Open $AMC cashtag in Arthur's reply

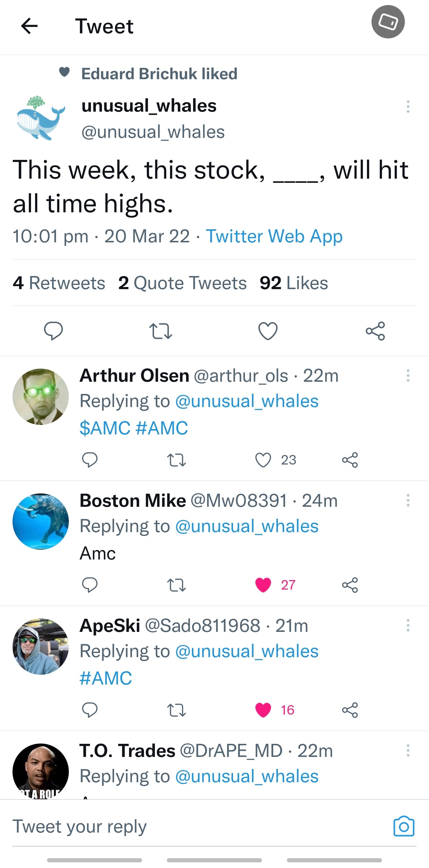[x=105, y=428]
